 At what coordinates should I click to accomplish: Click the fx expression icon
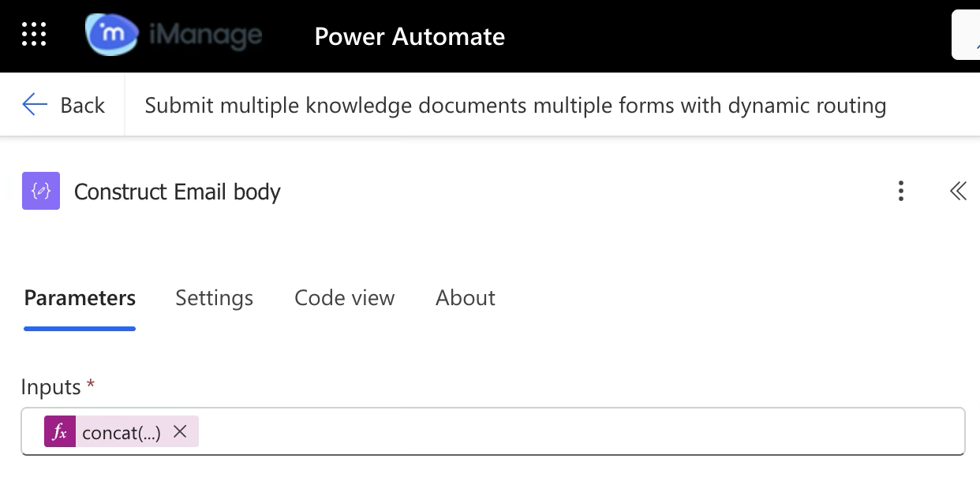click(x=59, y=432)
